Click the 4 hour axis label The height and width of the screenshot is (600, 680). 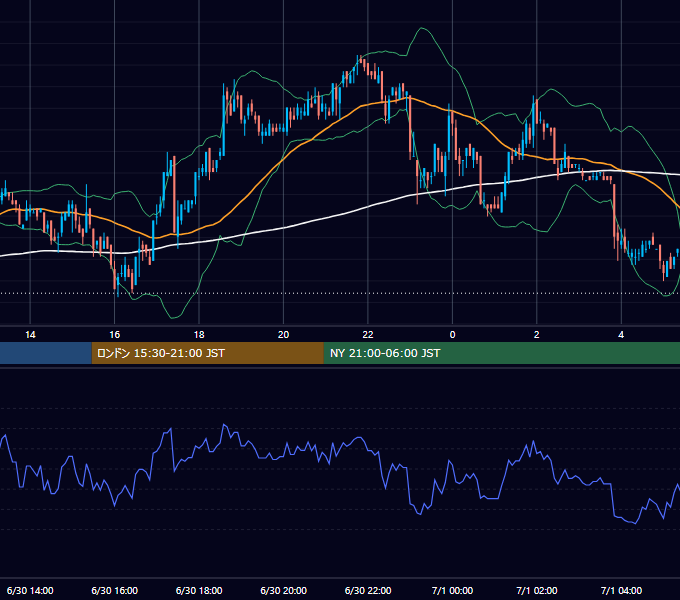(x=621, y=335)
